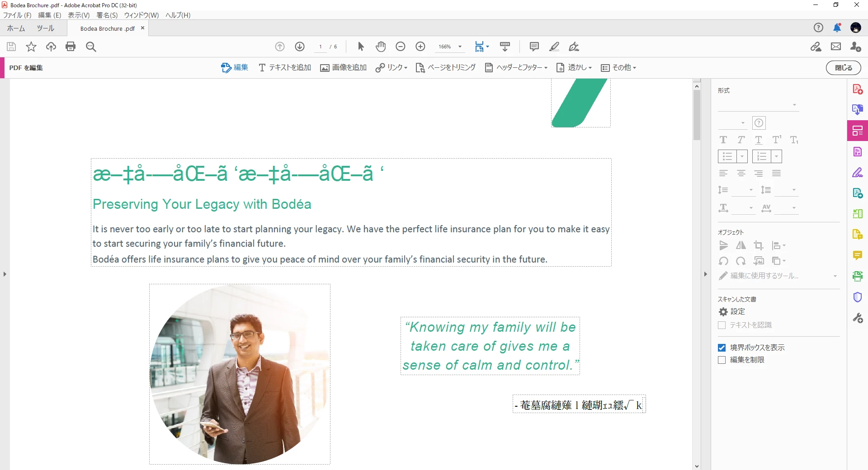Select the hand pan tool
Viewport: 868px width, 470px height.
pos(381,47)
